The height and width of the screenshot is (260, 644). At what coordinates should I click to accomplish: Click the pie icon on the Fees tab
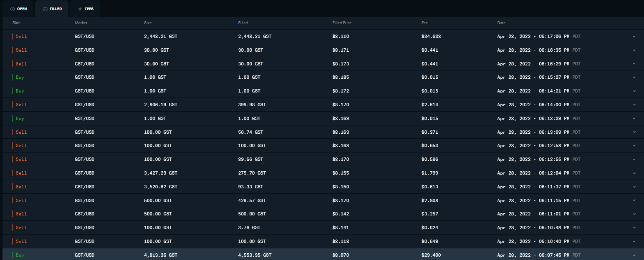tap(80, 9)
